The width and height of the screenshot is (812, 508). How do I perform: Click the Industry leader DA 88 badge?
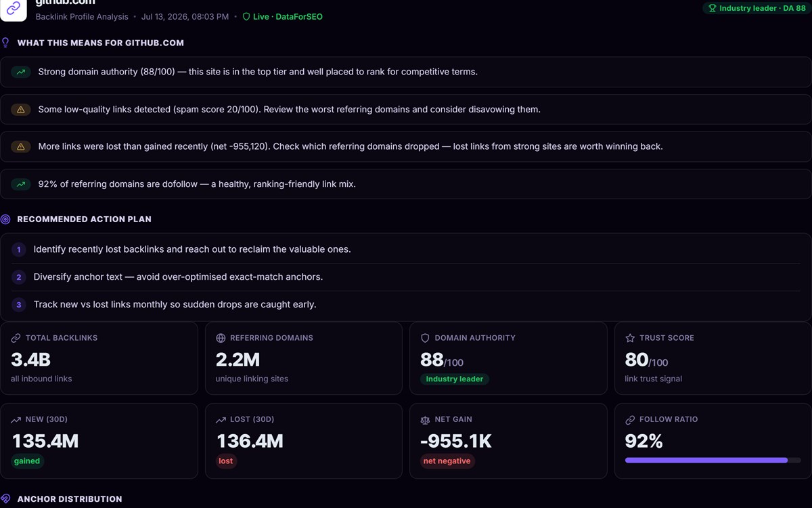click(x=757, y=9)
